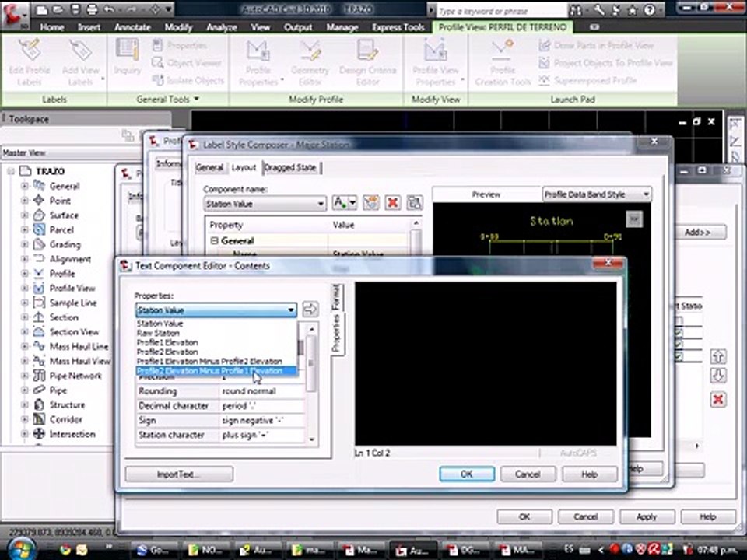The image size is (747, 560).
Task: Expand the Alignment tree node
Action: 24,259
